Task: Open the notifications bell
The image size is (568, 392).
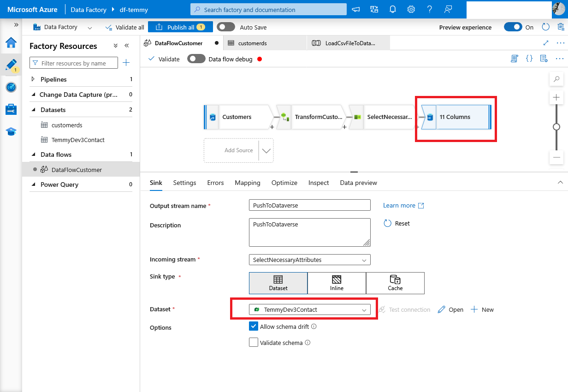Action: pos(392,9)
